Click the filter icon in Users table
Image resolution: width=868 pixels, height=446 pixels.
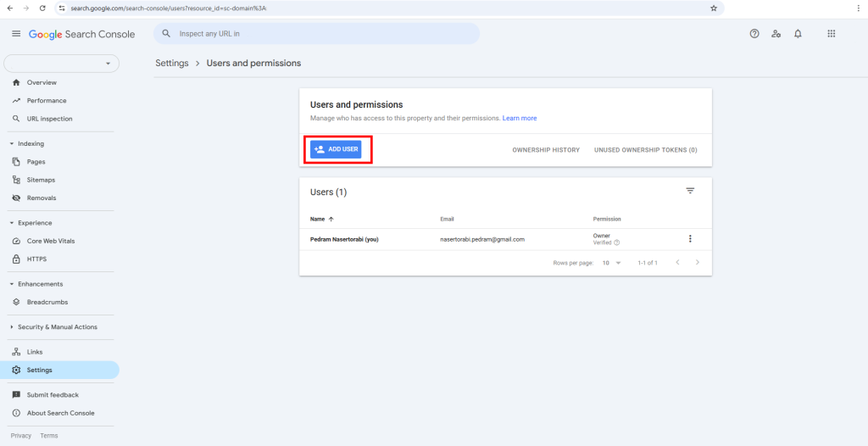(690, 191)
